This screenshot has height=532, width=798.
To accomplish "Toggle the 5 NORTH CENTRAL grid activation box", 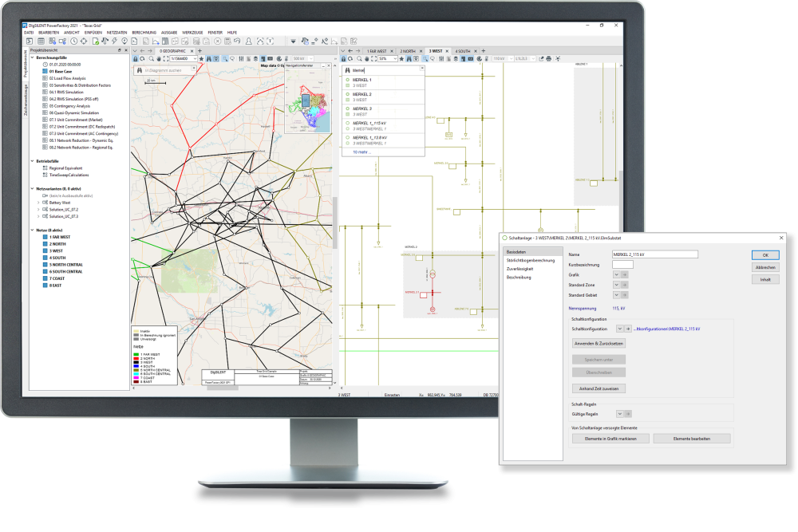I will (x=45, y=265).
